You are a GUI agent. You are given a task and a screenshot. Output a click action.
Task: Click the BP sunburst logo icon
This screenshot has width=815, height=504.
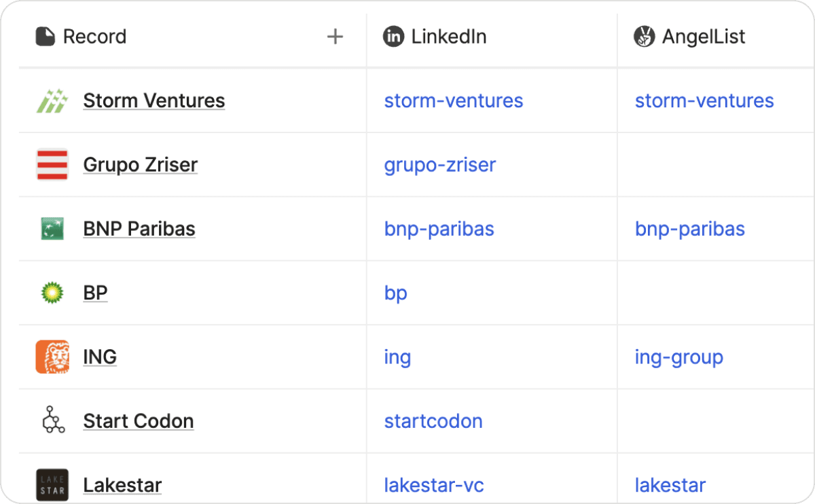(x=52, y=293)
